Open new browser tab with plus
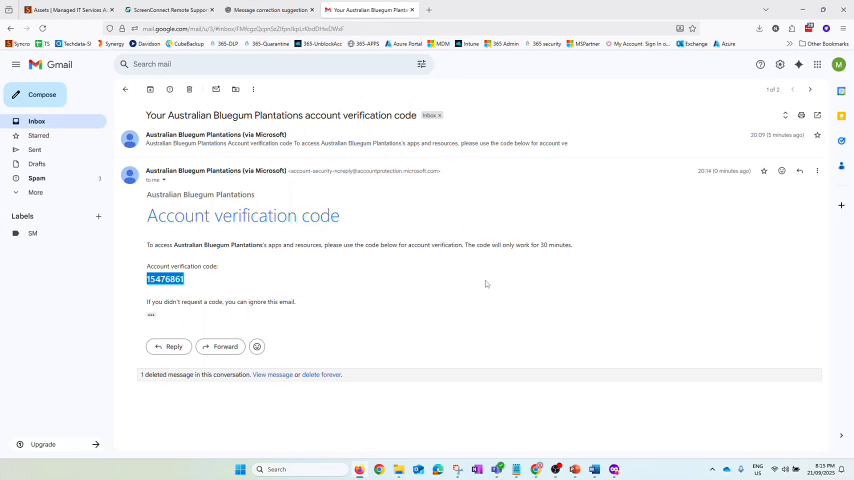The height and width of the screenshot is (480, 854). pos(429,10)
